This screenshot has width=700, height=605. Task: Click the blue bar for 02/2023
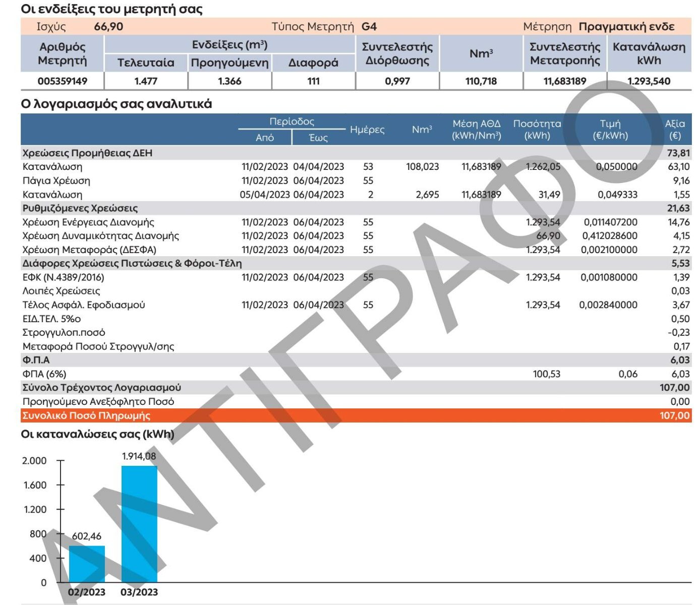(x=87, y=564)
